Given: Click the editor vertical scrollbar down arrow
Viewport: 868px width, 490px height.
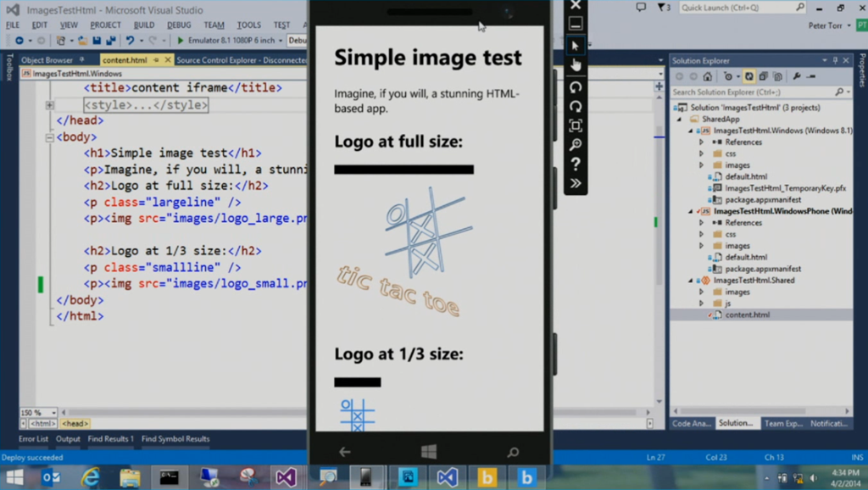Looking at the screenshot, I should click(659, 402).
